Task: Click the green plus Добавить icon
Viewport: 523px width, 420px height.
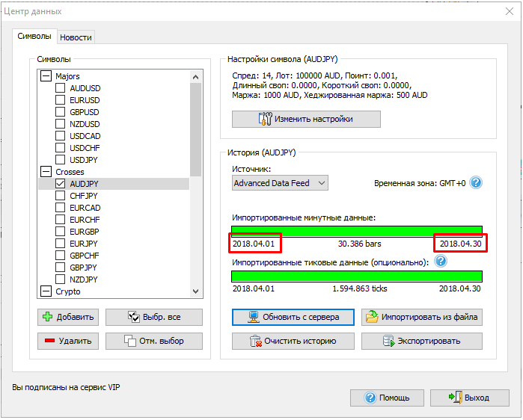Action: 48,317
